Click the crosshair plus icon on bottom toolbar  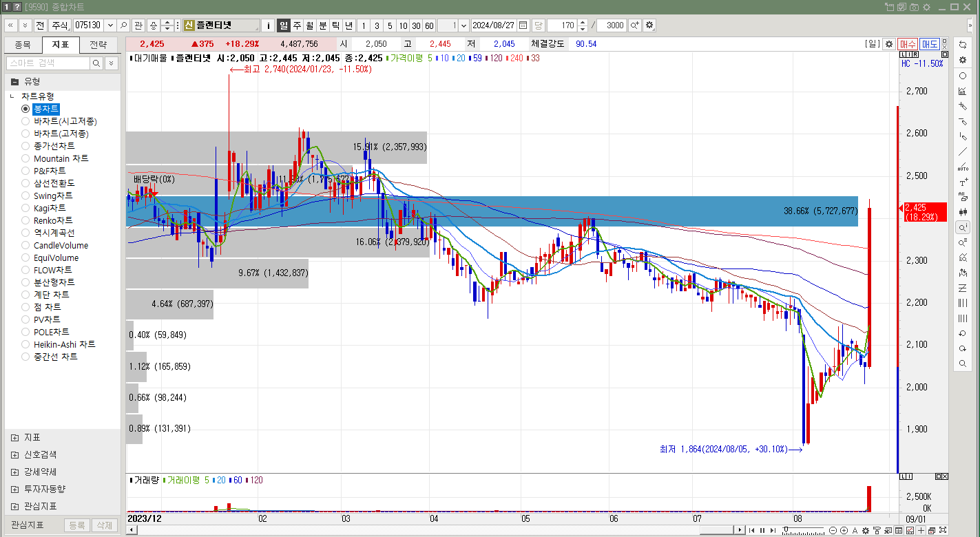[921, 530]
